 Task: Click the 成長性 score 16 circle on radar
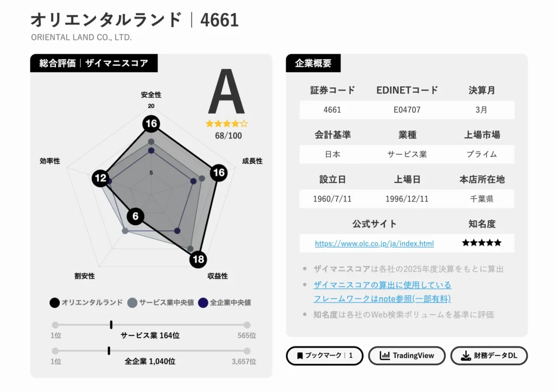pos(219,173)
